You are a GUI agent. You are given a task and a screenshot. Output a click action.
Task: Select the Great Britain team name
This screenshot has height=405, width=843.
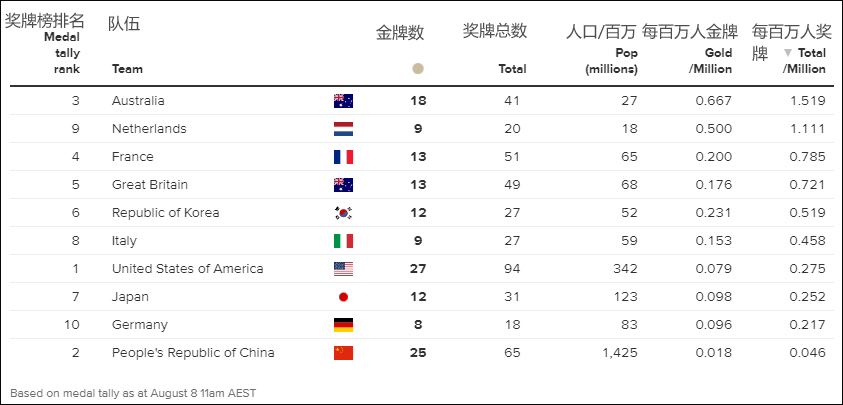coord(150,185)
